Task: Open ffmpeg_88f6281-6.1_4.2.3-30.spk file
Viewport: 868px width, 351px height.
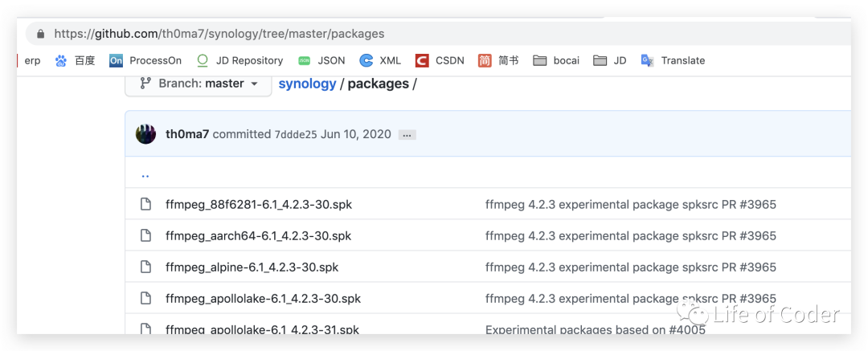Action: (x=258, y=204)
